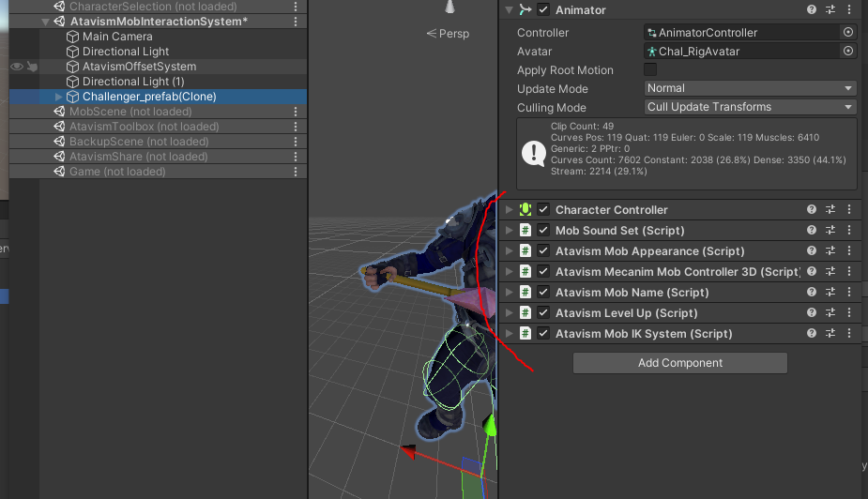Click the Avatar field object picker icon
The height and width of the screenshot is (499, 868).
[848, 52]
